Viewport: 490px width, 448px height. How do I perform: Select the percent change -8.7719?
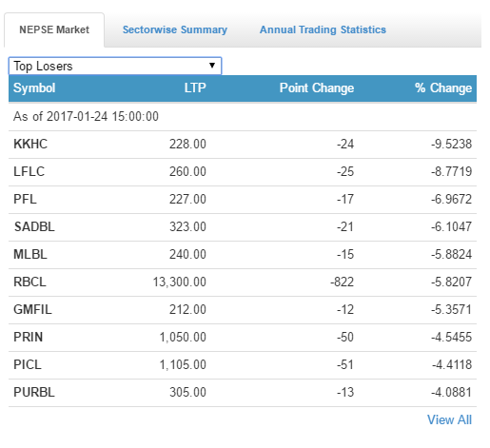tap(451, 171)
